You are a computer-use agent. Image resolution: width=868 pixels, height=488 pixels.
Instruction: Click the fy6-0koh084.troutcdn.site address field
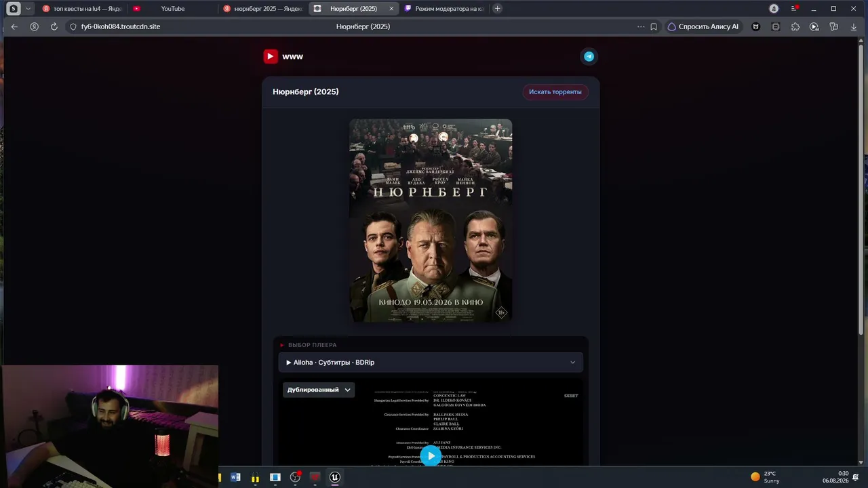pos(121,26)
